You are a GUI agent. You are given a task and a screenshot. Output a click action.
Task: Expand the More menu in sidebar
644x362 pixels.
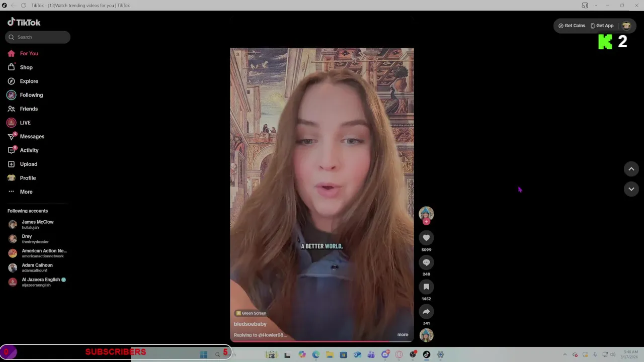click(20, 192)
